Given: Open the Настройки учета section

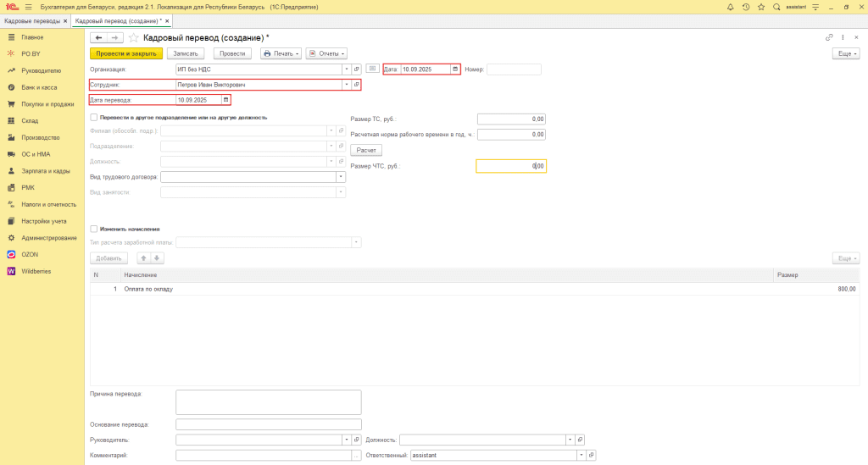Looking at the screenshot, I should coord(44,221).
